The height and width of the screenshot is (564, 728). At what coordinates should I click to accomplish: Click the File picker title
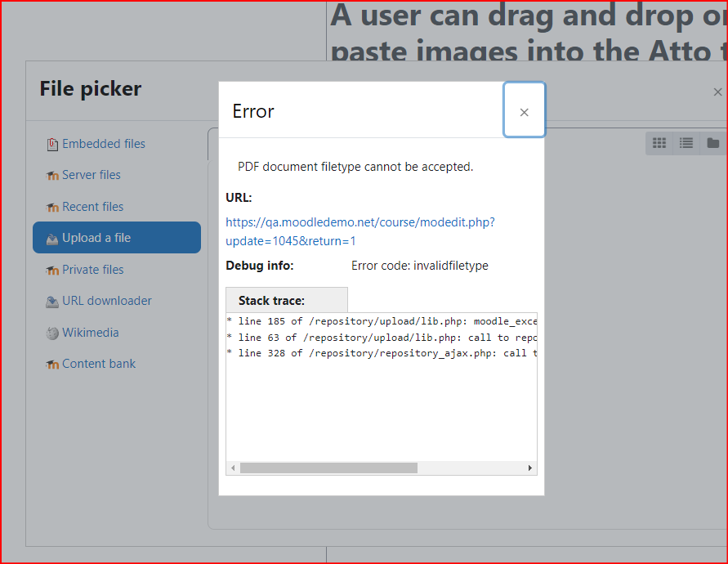(x=91, y=89)
